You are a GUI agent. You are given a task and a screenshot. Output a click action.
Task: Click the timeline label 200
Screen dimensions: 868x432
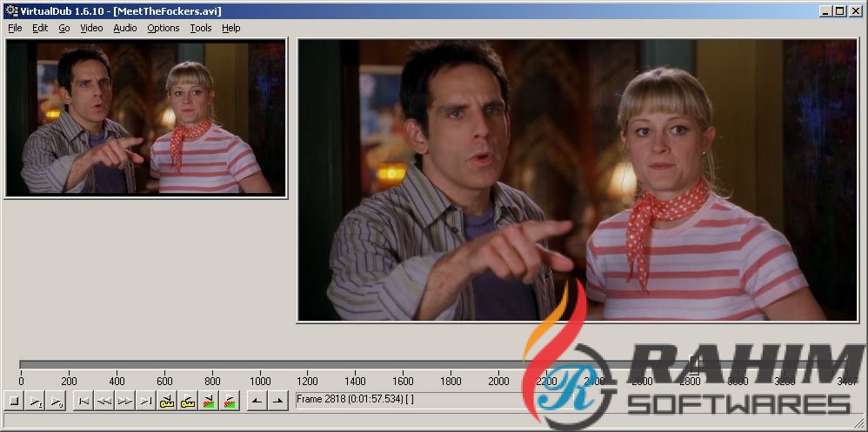click(x=69, y=382)
